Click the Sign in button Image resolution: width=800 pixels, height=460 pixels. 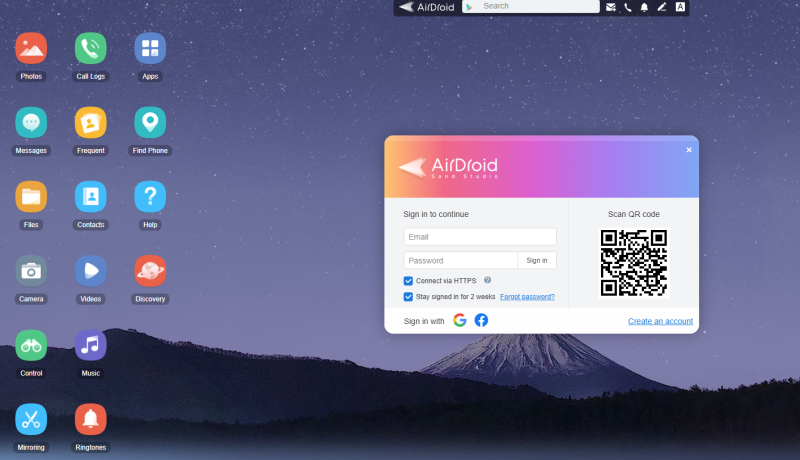coord(537,261)
